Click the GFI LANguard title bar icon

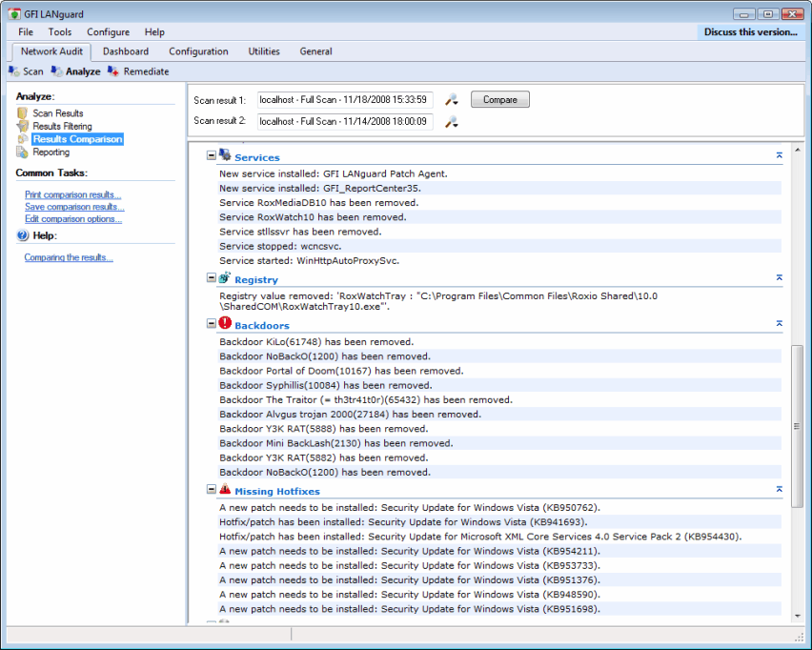click(14, 14)
